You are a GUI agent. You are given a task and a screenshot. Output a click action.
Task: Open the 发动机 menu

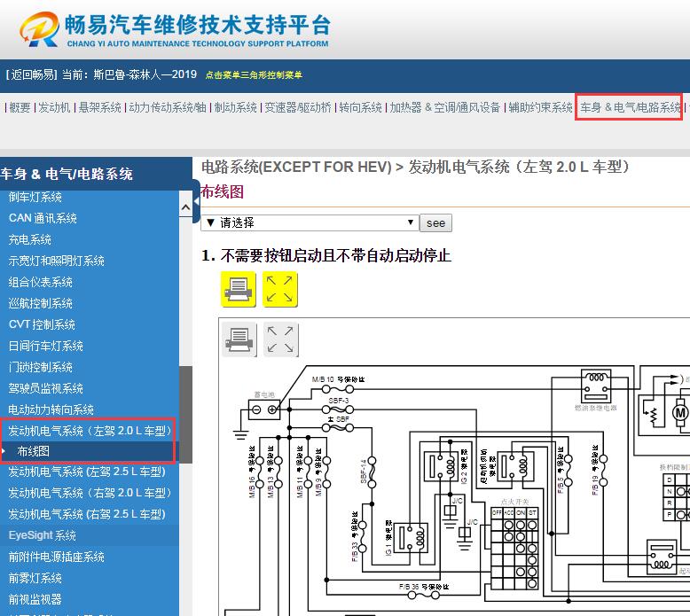[x=55, y=107]
